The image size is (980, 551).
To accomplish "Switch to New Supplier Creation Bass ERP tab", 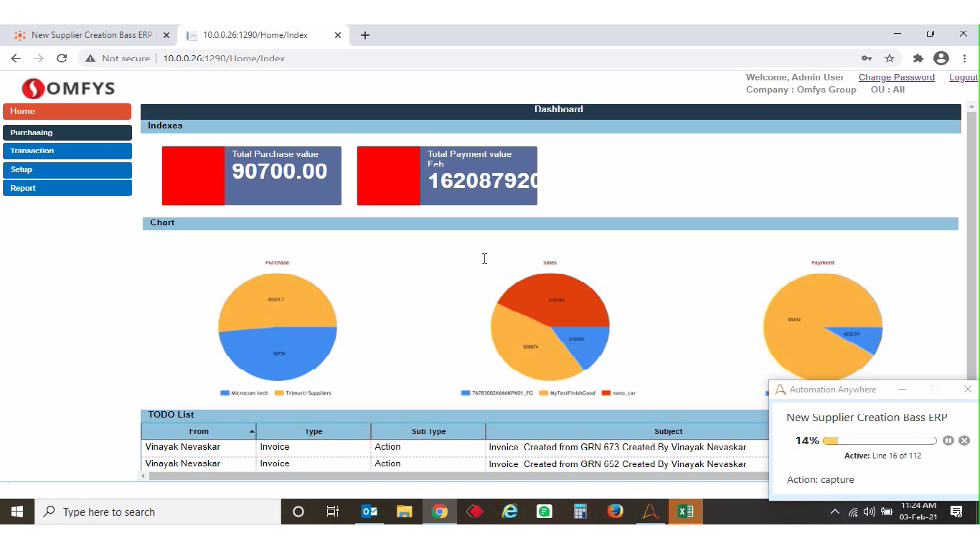I will 91,35.
